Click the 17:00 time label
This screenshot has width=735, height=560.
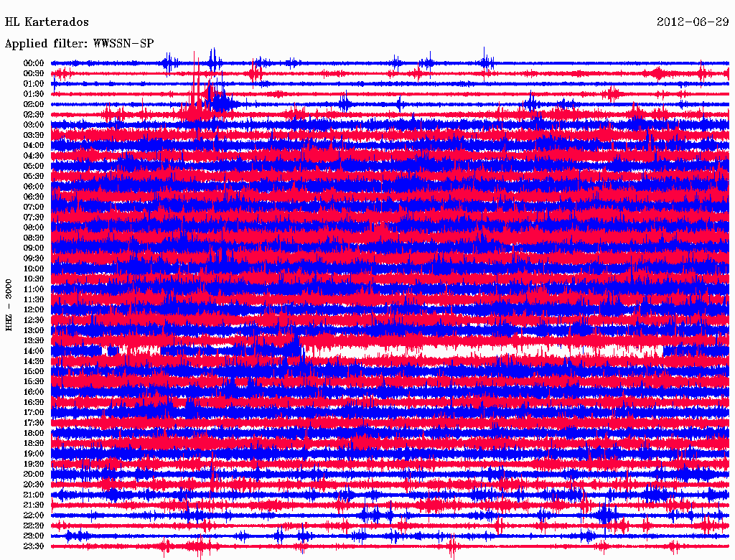tap(34, 413)
